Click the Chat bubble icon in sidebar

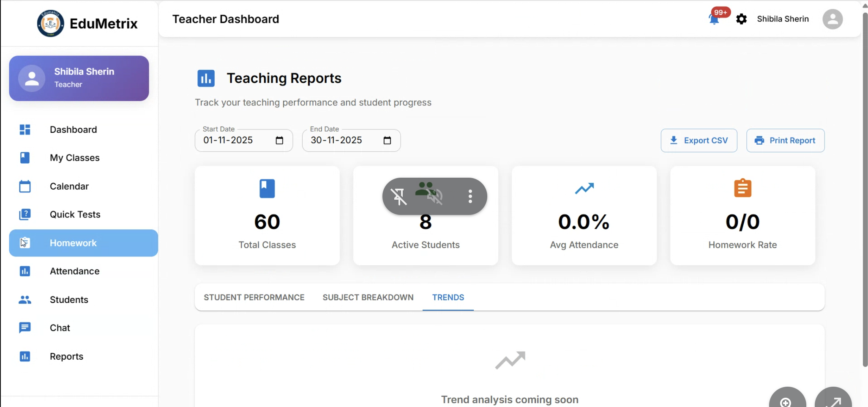pos(25,328)
